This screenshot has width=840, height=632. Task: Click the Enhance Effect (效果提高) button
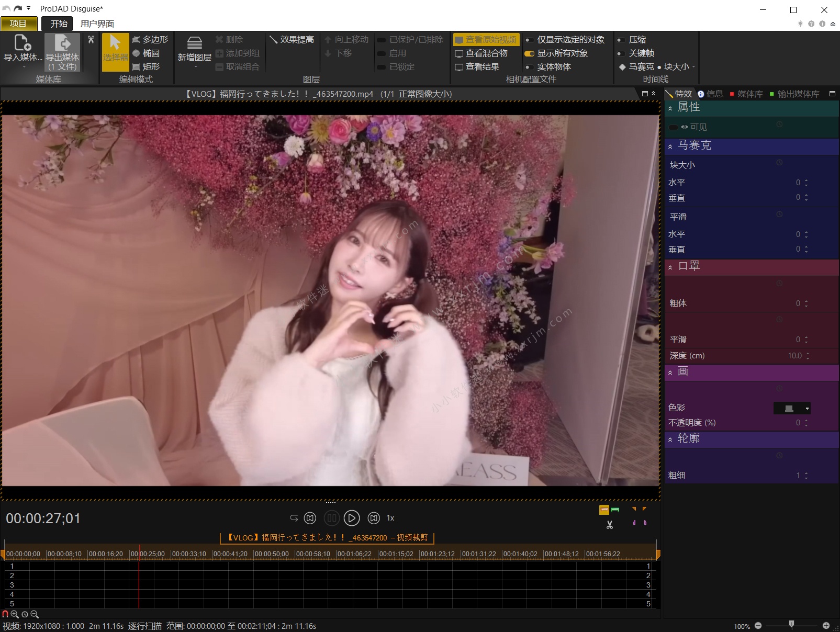(292, 40)
